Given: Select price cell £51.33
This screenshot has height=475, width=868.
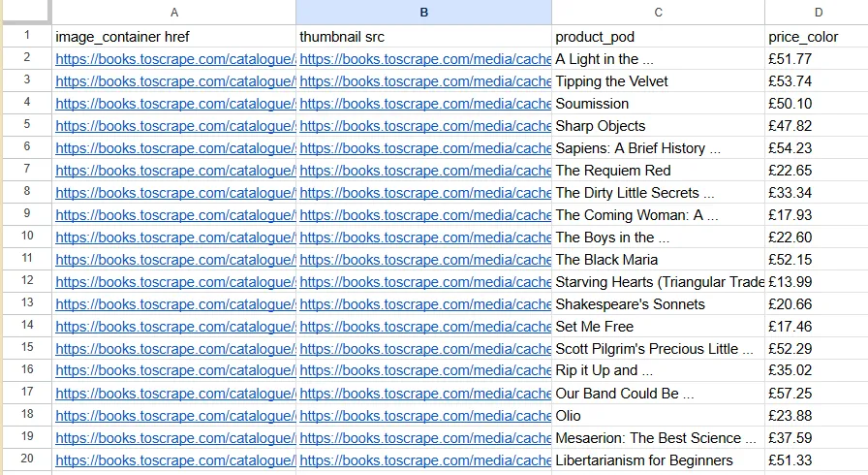Looking at the screenshot, I should click(x=817, y=460).
